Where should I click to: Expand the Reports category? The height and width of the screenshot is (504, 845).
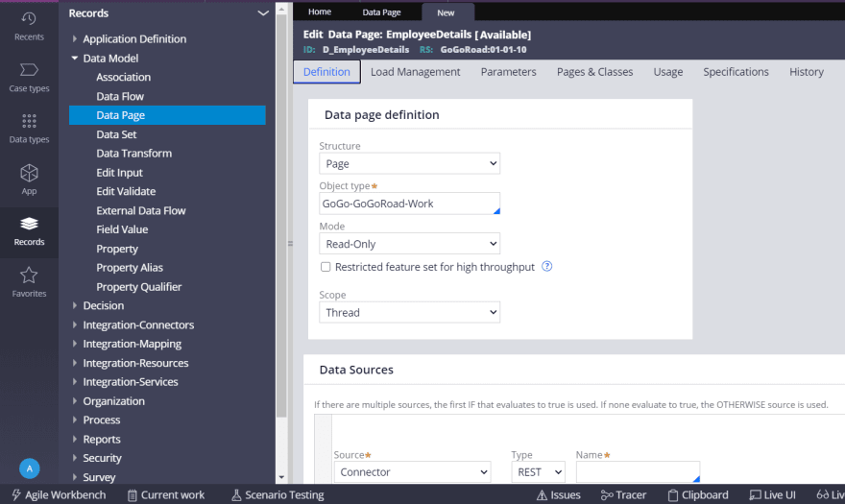point(74,440)
